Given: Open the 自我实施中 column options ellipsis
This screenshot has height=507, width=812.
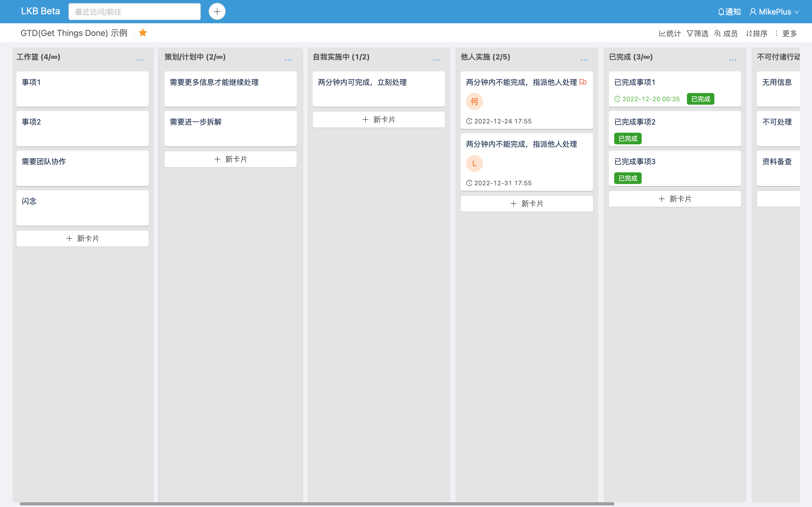Looking at the screenshot, I should coord(436,60).
